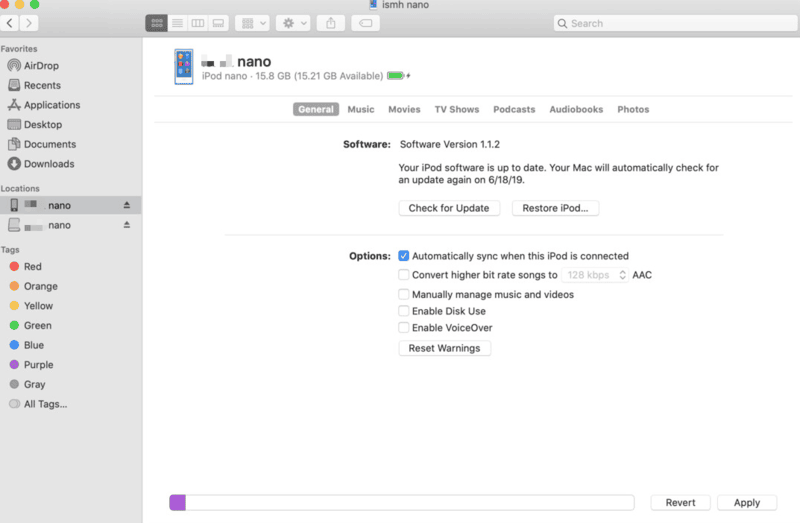
Task: Open the 128 kbps bit rate dropdown
Action: (595, 275)
